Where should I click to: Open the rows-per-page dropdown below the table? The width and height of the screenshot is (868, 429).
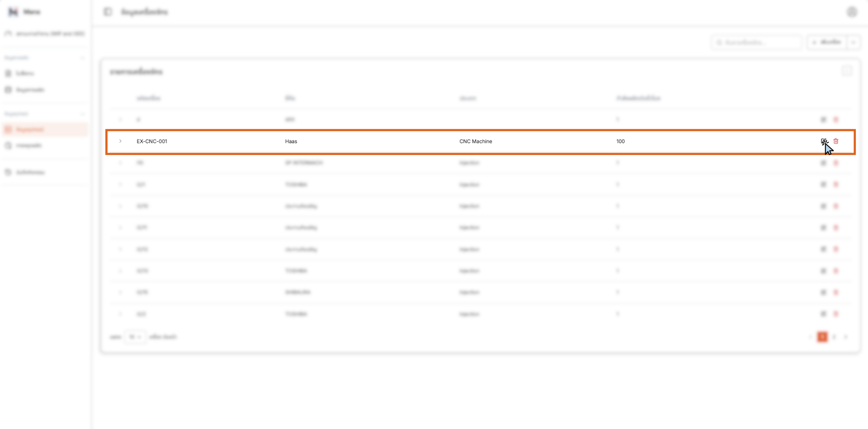coord(134,337)
